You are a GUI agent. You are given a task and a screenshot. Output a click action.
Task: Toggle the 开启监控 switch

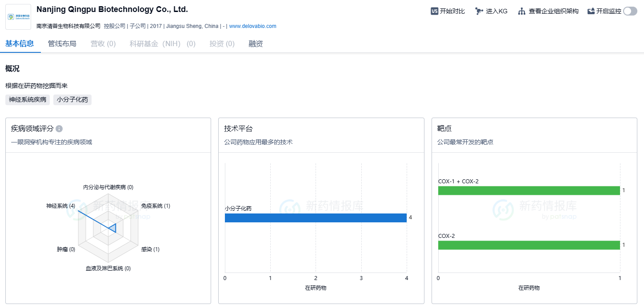[x=630, y=11]
